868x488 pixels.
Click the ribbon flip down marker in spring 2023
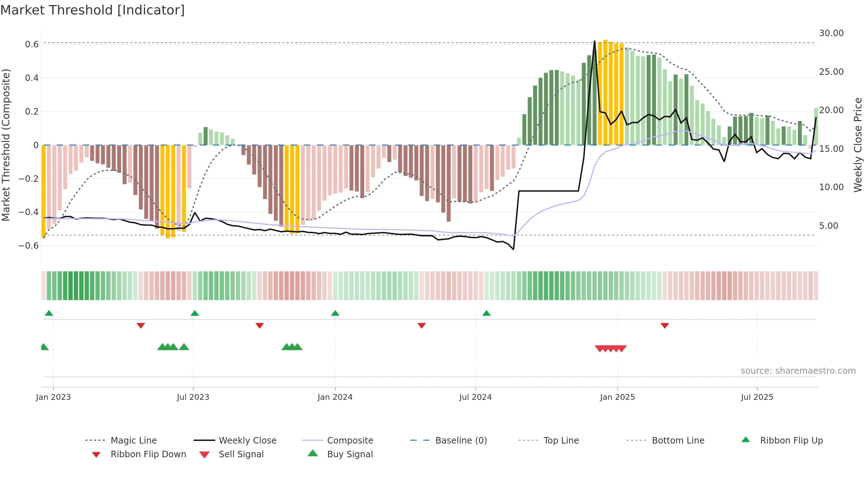click(x=141, y=326)
